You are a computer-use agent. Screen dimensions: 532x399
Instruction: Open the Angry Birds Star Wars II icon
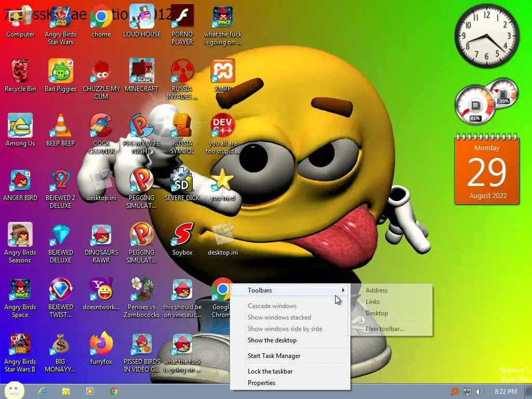20,352
